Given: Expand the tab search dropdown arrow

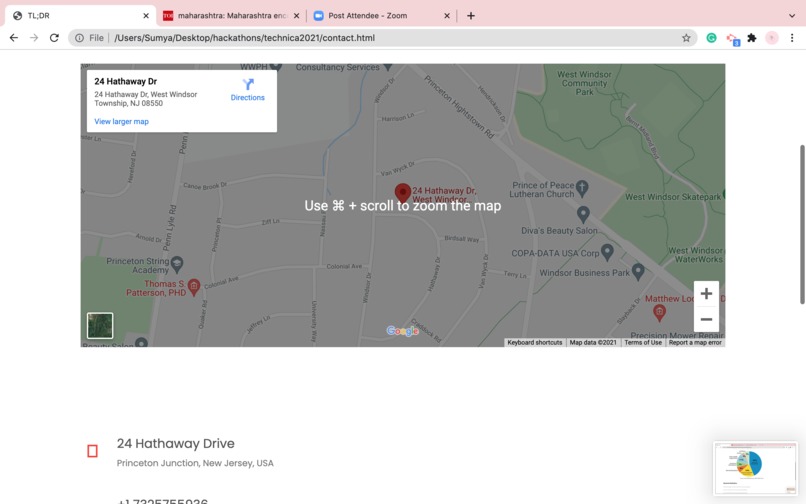Looking at the screenshot, I should pyautogui.click(x=792, y=15).
